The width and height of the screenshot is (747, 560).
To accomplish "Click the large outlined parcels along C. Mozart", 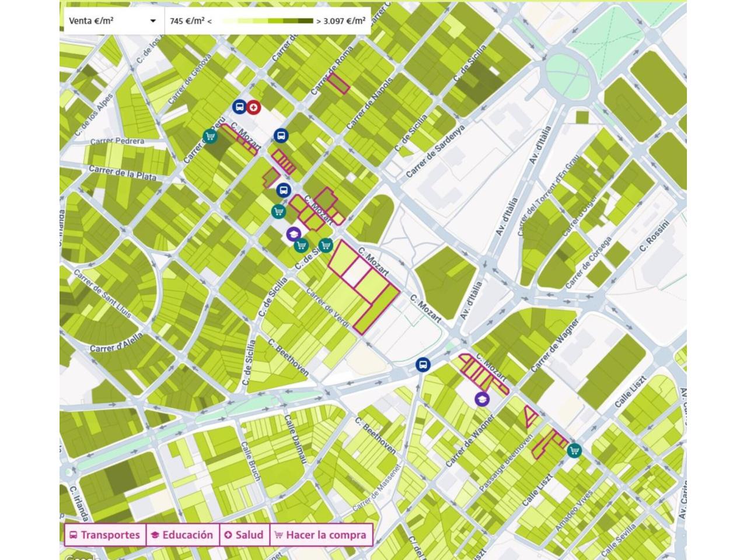I will click(x=364, y=286).
